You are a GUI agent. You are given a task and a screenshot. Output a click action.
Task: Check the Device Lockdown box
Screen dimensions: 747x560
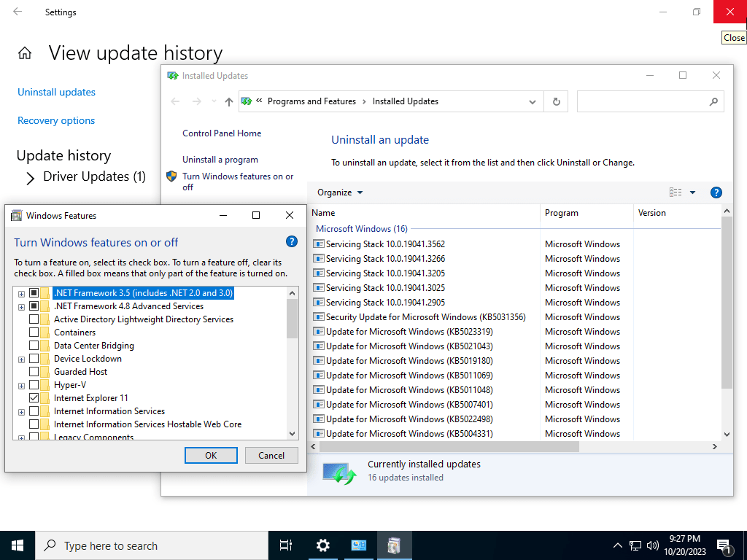tap(34, 358)
